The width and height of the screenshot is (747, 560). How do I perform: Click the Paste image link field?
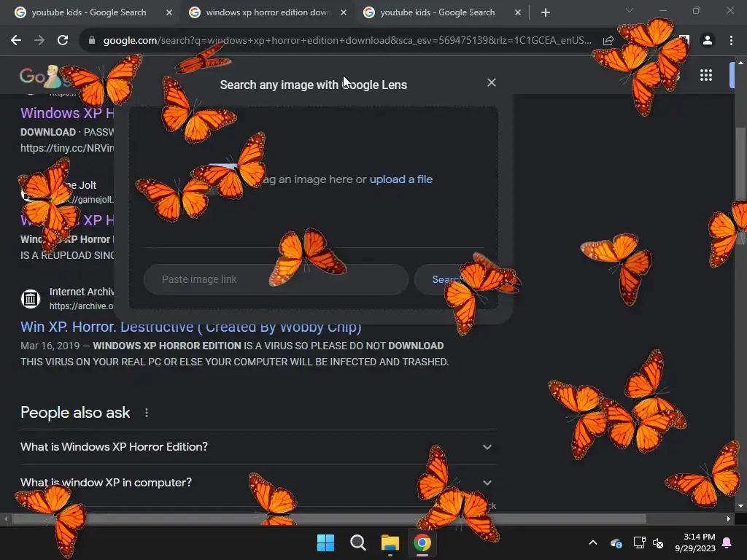[276, 279]
